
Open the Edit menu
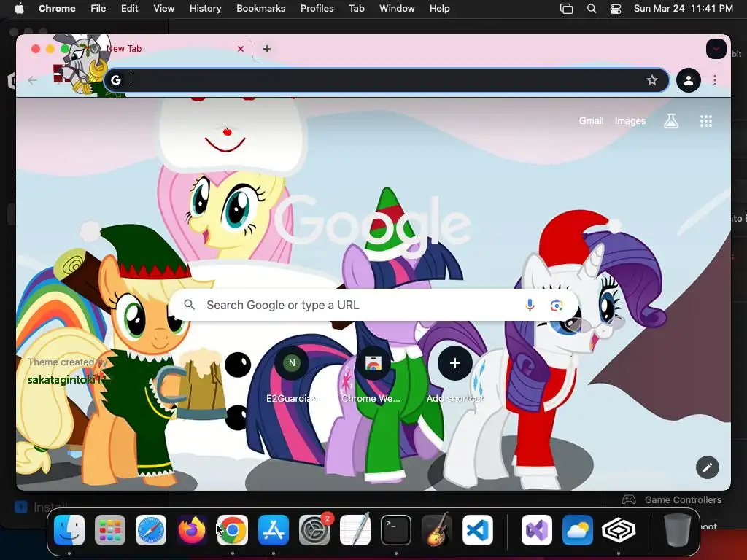129,9
